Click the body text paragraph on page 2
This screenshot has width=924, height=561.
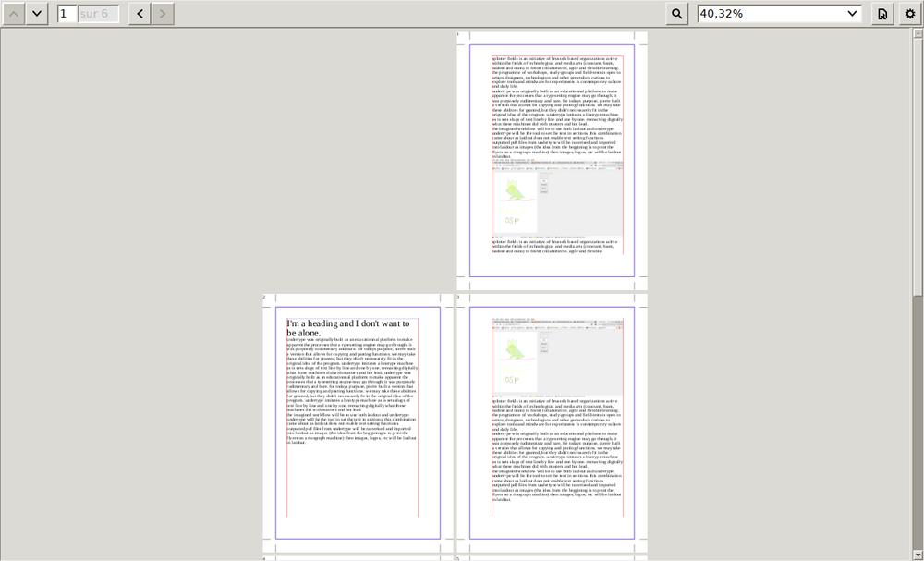click(352, 390)
